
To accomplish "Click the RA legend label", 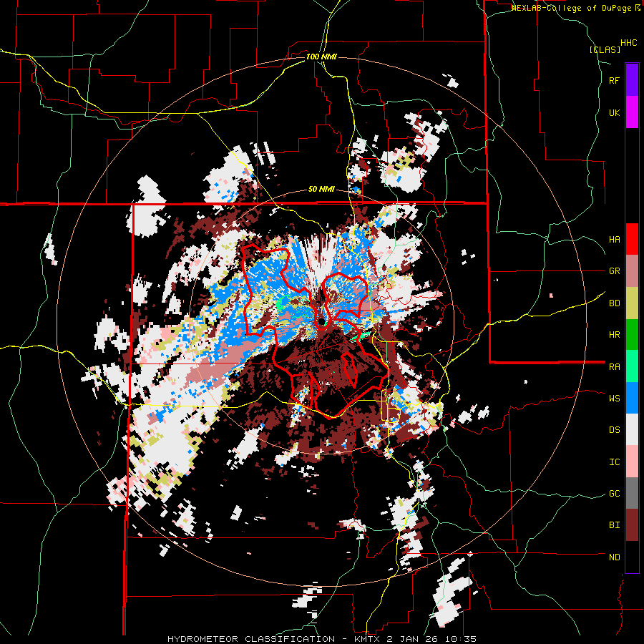I will pyautogui.click(x=614, y=367).
